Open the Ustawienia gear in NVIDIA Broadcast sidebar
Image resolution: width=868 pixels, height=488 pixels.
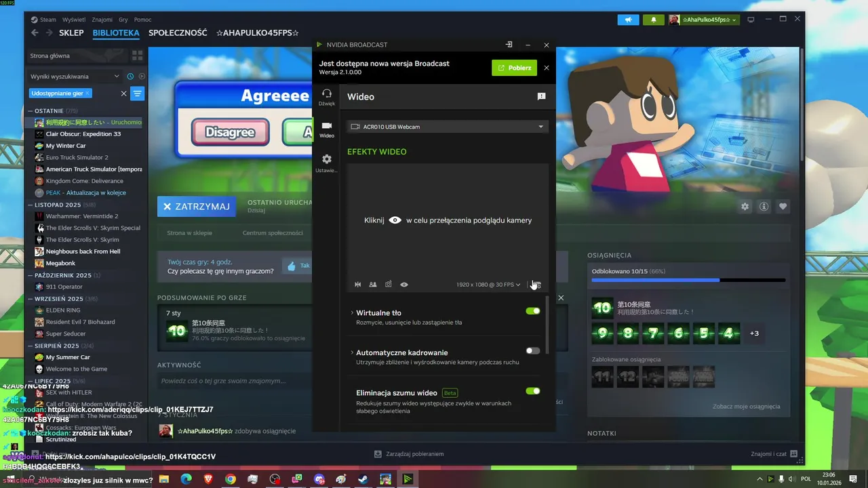(x=327, y=163)
